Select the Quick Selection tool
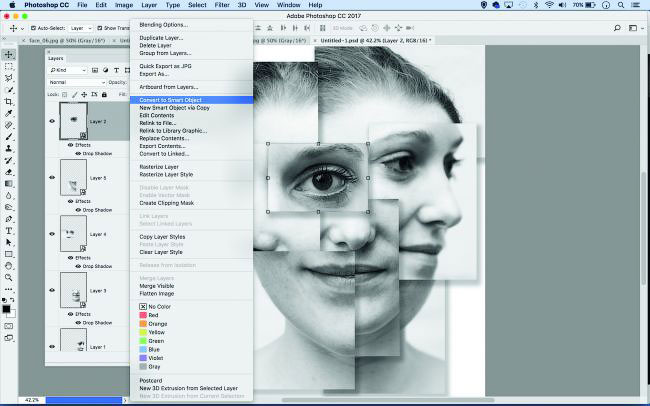Image resolution: width=650 pixels, height=406 pixels. pos(9,90)
